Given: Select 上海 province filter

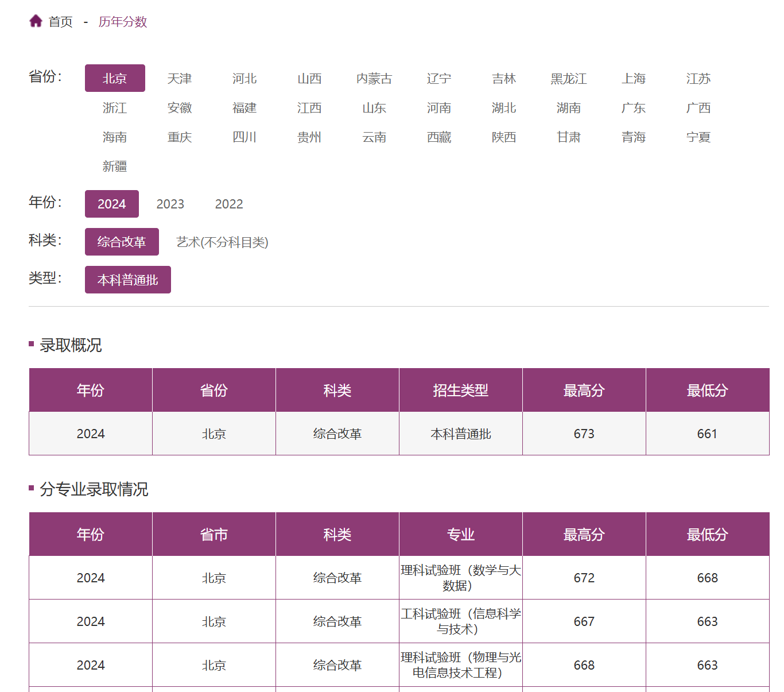Looking at the screenshot, I should tap(634, 79).
